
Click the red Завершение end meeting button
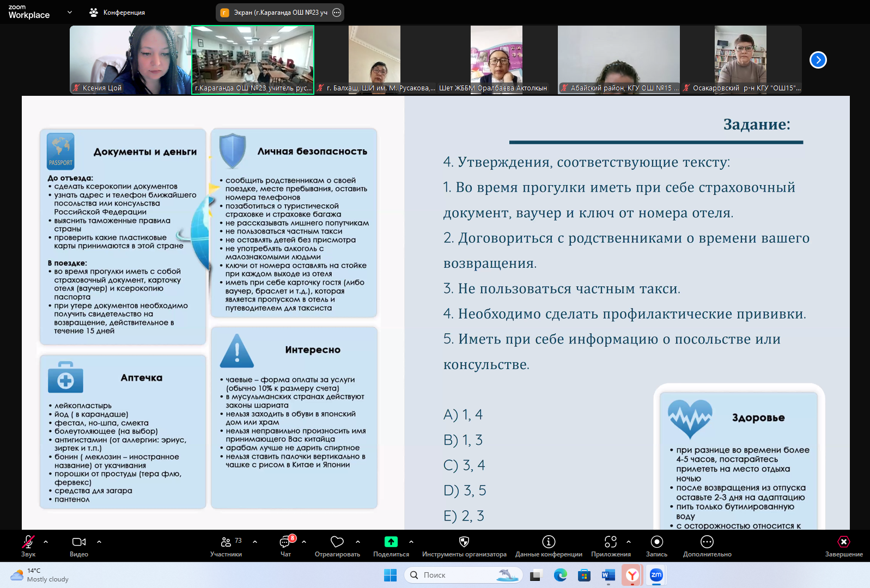[844, 546]
